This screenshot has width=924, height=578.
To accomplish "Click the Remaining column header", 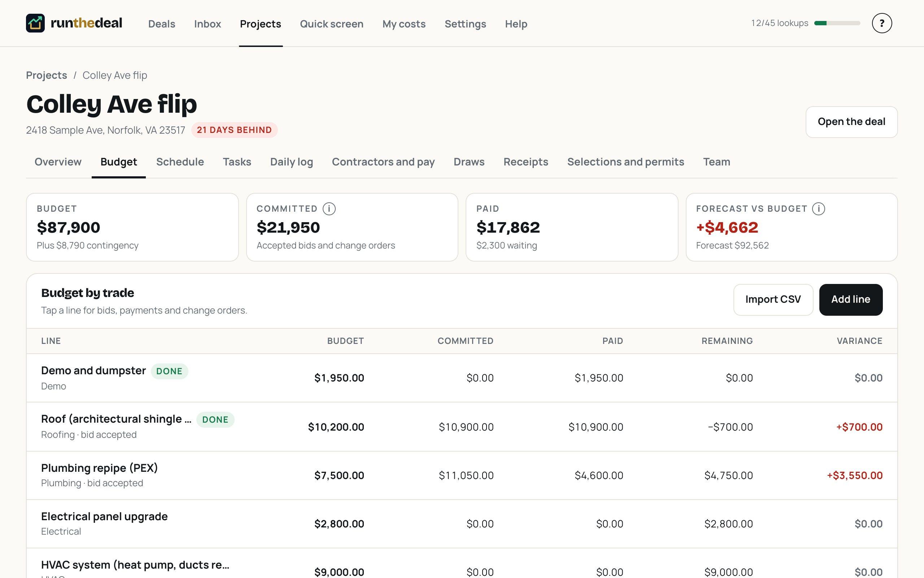I will tap(727, 341).
